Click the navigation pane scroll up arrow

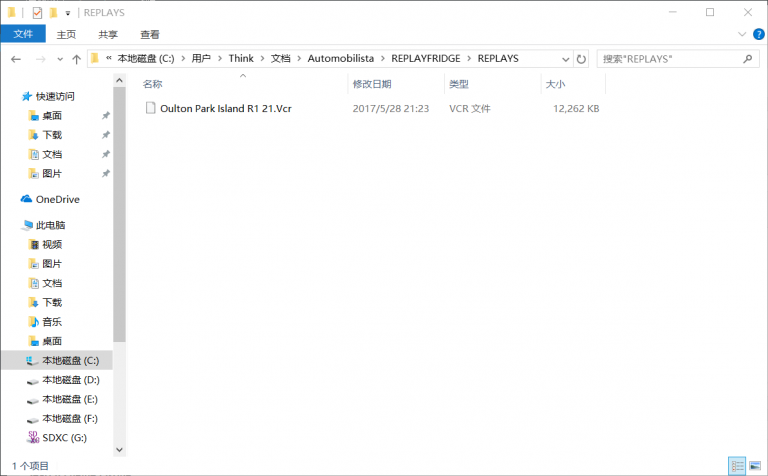[119, 79]
